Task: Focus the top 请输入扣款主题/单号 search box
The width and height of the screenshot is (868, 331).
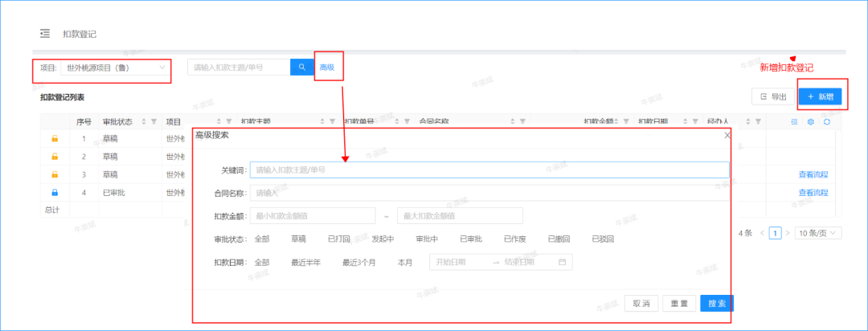Action: click(240, 67)
